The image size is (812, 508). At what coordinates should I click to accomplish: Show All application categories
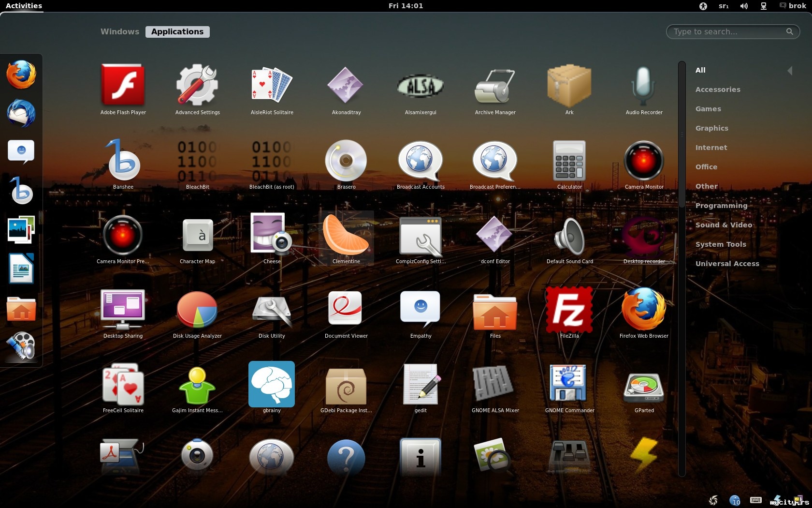pos(700,70)
